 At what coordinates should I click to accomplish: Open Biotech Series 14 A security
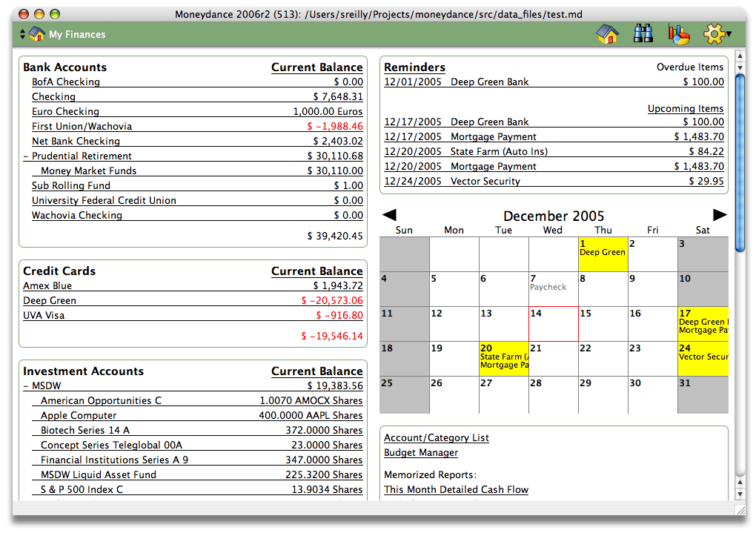tap(85, 430)
